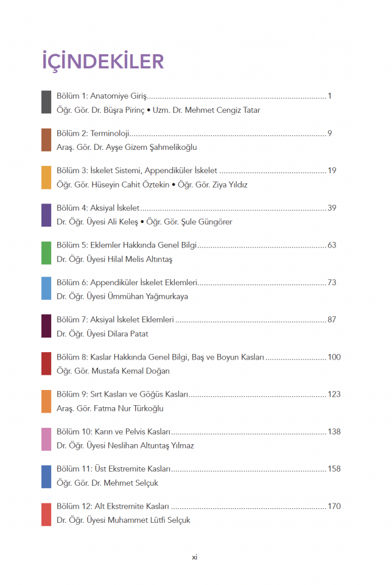Open Bölüm 2: Terminoloji entry
The width and height of the screenshot is (392, 585).
pos(194,133)
